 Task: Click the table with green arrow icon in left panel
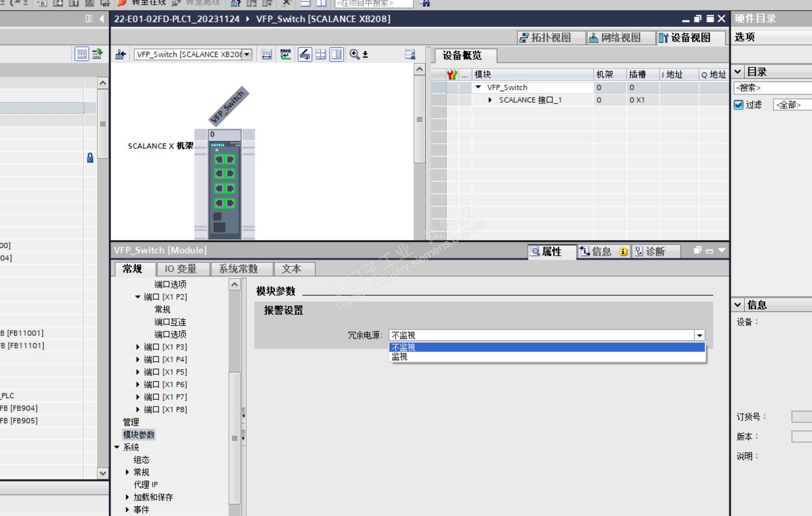[97, 54]
